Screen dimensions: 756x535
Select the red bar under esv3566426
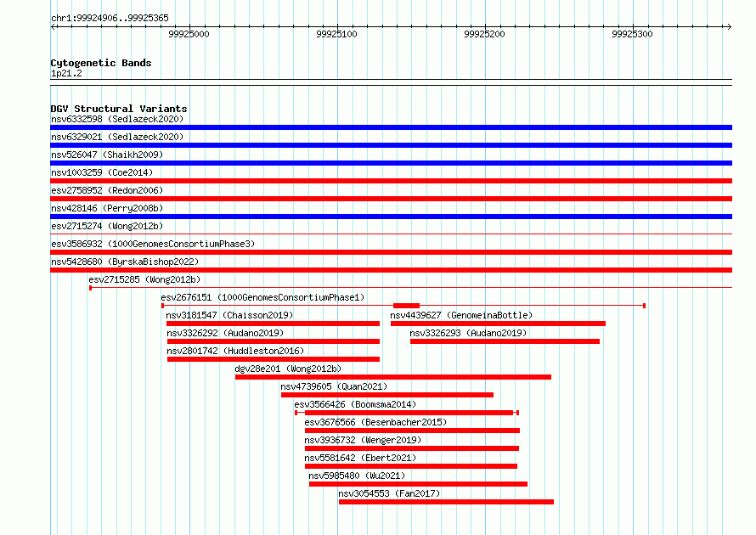(409, 413)
